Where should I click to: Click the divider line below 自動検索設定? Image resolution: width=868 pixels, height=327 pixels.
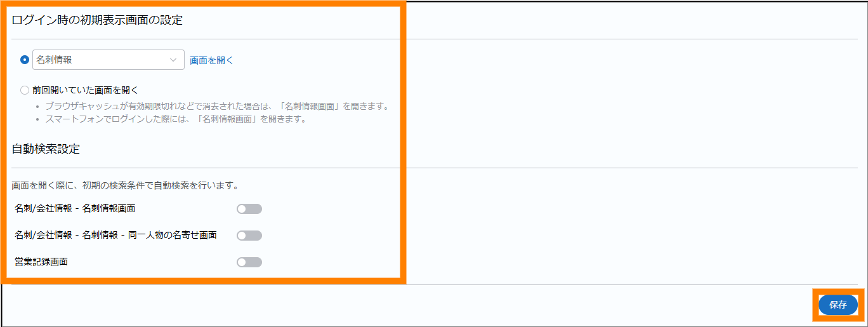point(435,168)
